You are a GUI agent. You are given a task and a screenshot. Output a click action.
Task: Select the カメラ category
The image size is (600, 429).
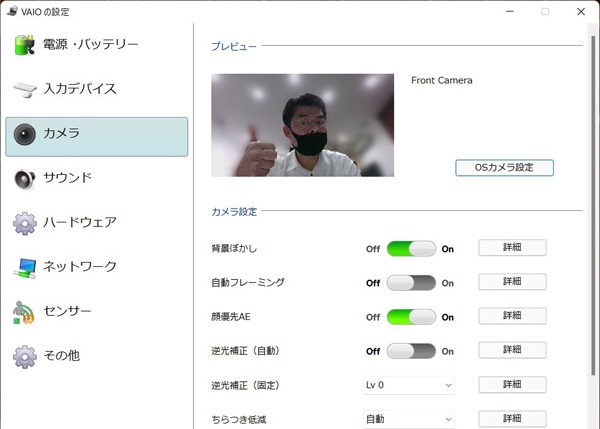click(97, 137)
